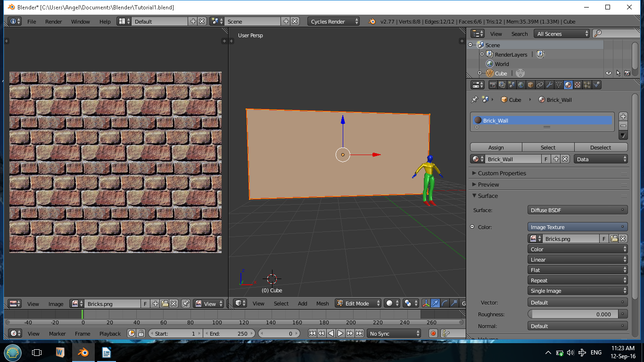Toggle Cube visibility eye icon in outliner
This screenshot has width=644, height=362.
609,73
